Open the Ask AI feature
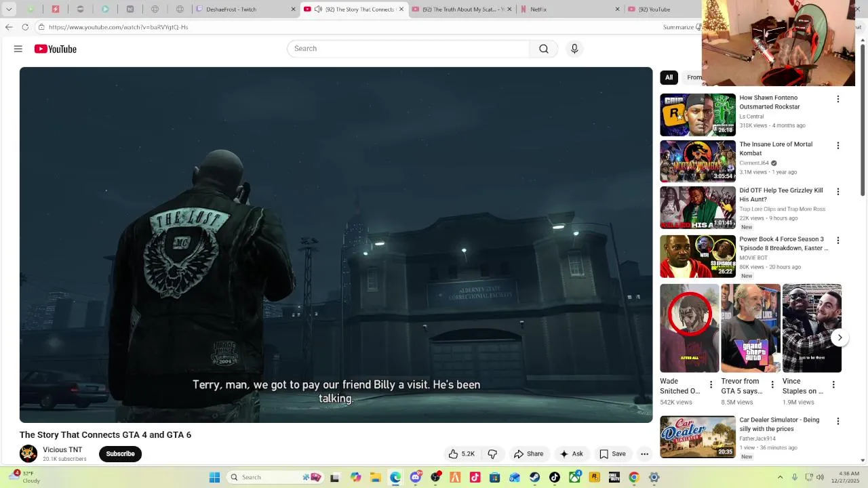 point(571,454)
